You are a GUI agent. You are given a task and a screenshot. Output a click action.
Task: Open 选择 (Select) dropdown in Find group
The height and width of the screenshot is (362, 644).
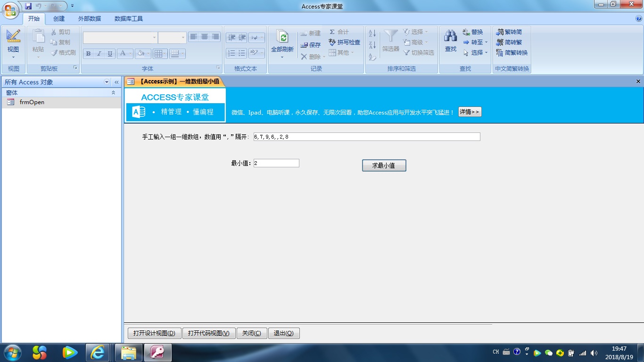pyautogui.click(x=476, y=53)
